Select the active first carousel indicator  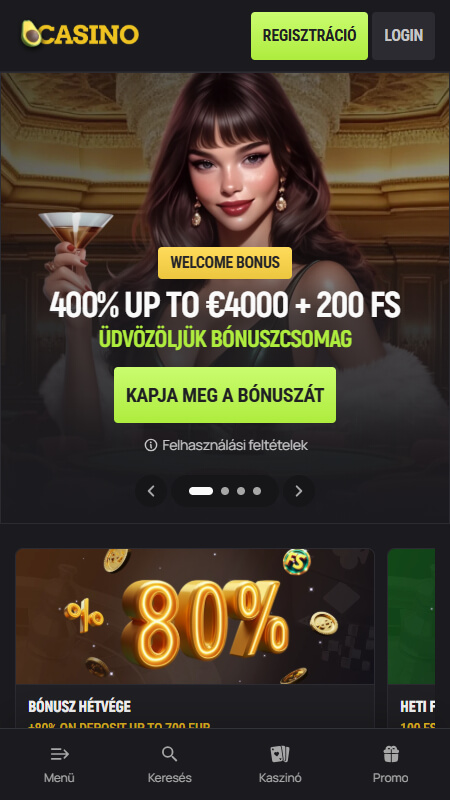pos(201,491)
